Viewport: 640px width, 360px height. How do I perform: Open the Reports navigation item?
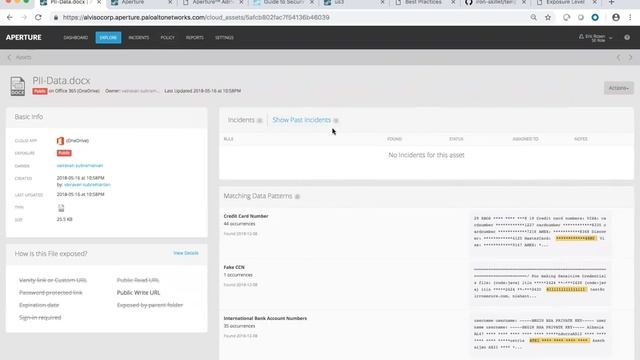pos(195,38)
